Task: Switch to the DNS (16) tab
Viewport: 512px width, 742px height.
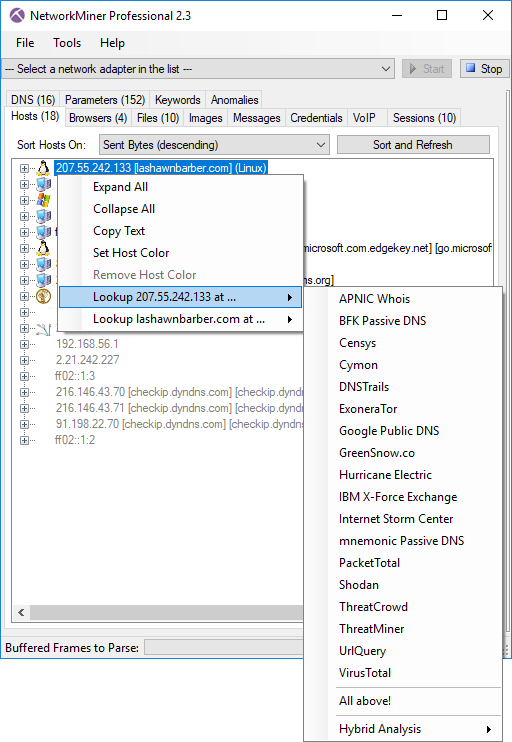Action: pos(33,100)
